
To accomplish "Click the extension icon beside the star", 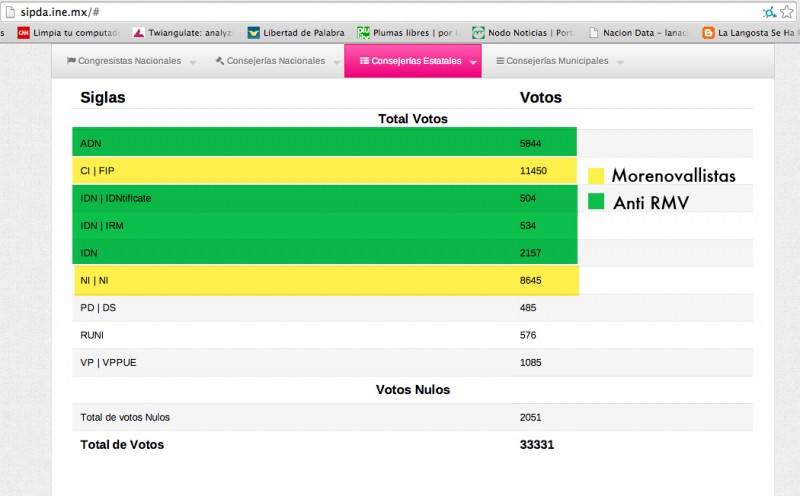I will (769, 12).
